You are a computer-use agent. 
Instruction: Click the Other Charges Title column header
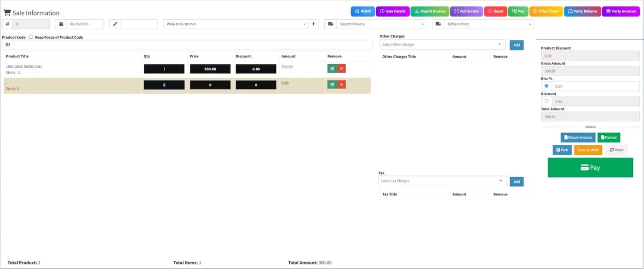point(399,57)
